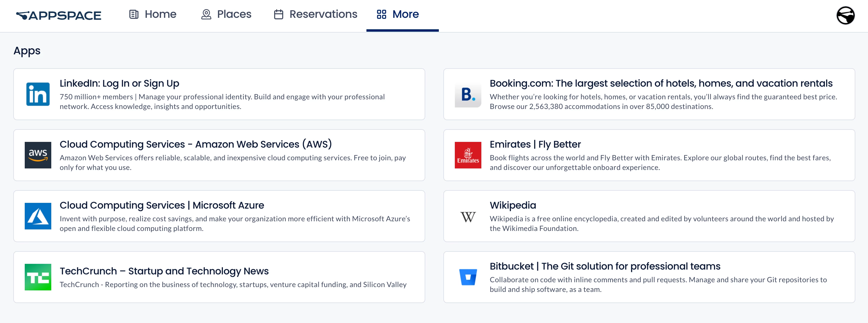This screenshot has width=868, height=323.
Task: Click the Booking.com app icon
Action: tap(468, 94)
